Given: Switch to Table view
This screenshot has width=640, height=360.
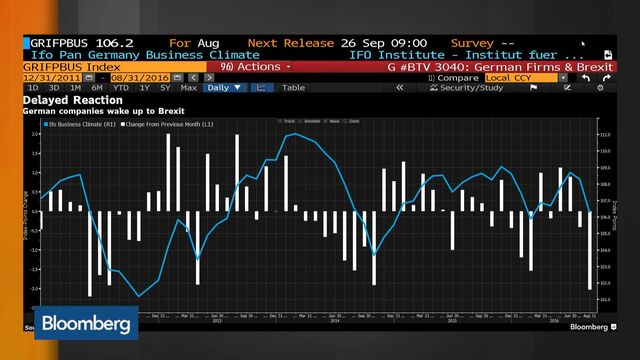Looking at the screenshot, I should [293, 88].
